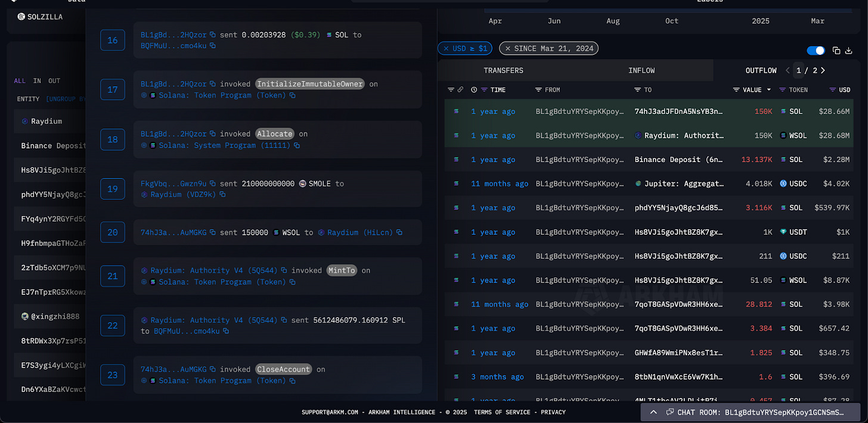
Task: Click the clock icon beside TIME column
Action: click(474, 90)
